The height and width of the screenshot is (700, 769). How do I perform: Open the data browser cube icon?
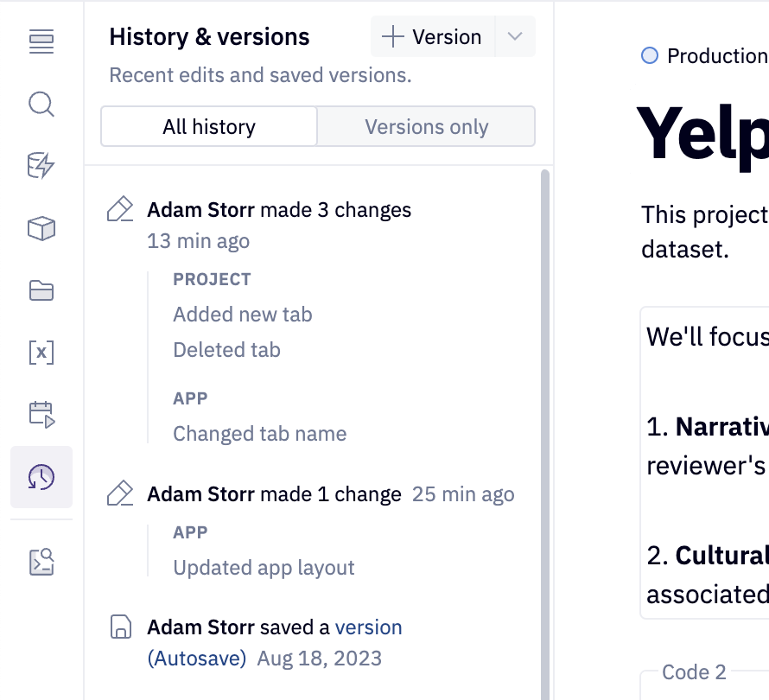click(41, 229)
